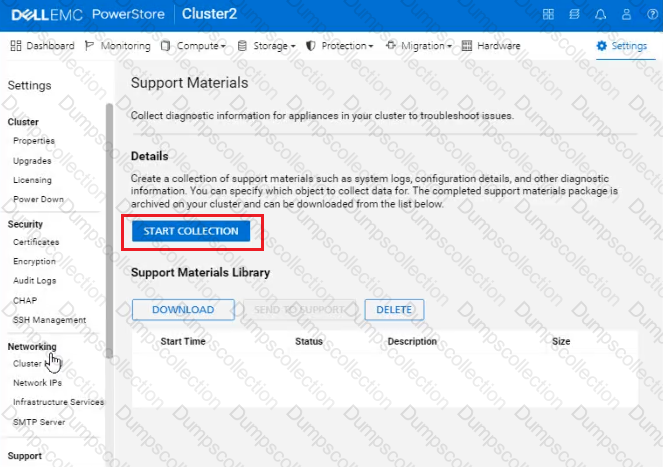Select Audit Logs in Settings sidebar
This screenshot has height=467, width=663.
pos(35,281)
